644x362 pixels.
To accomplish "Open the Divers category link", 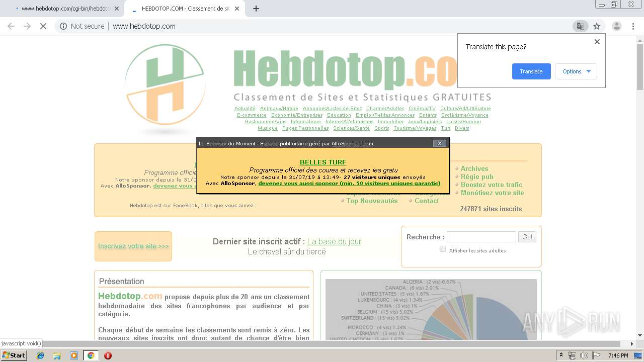I will [x=462, y=128].
